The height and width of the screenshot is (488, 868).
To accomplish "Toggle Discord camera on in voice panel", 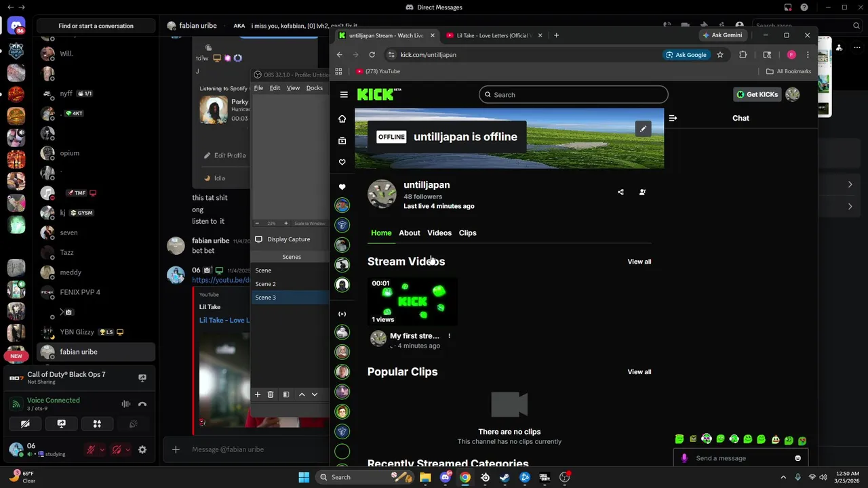I will [x=25, y=424].
